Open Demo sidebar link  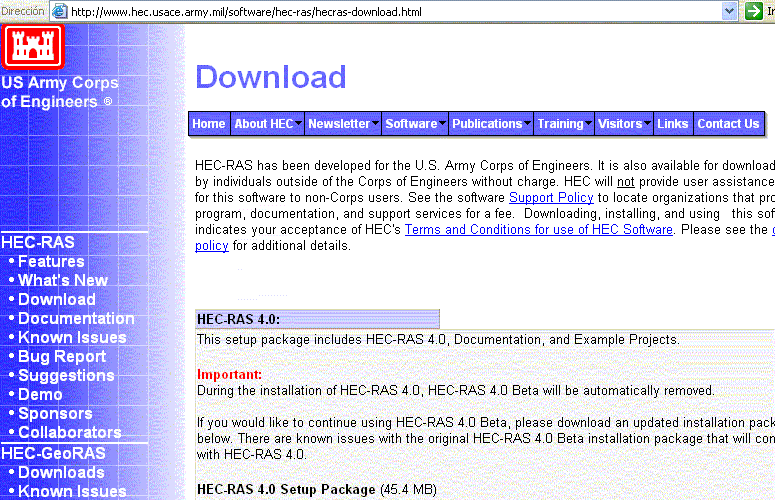(x=40, y=394)
